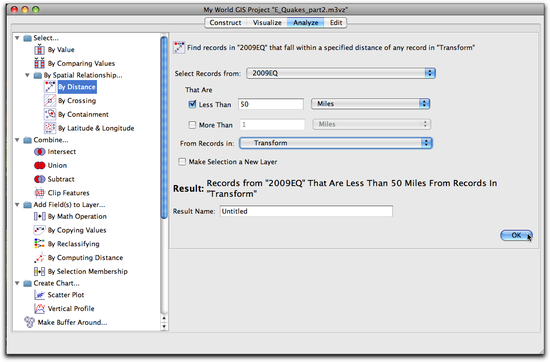Switch to the Construct tab
The height and width of the screenshot is (362, 550).
[x=225, y=23]
